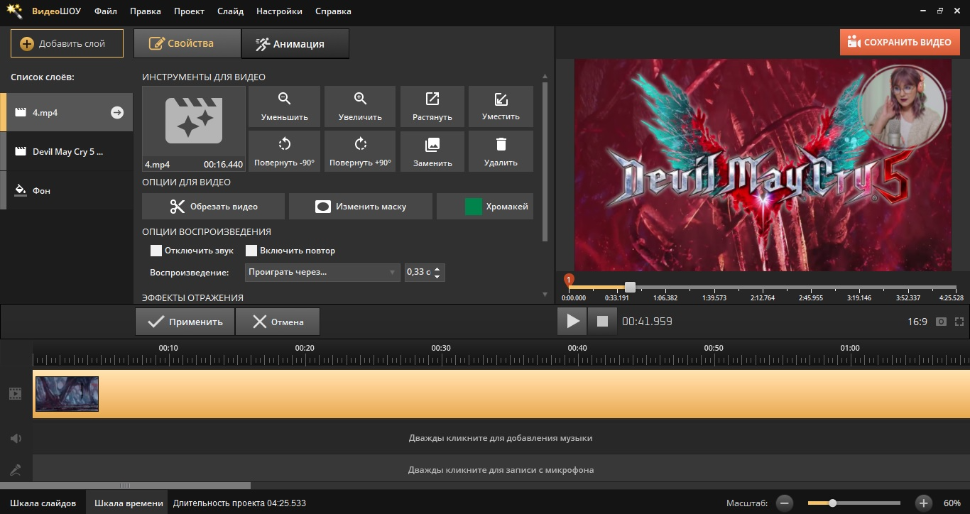Click the microphone recording track row
This screenshot has height=514, width=970.
[x=501, y=469]
